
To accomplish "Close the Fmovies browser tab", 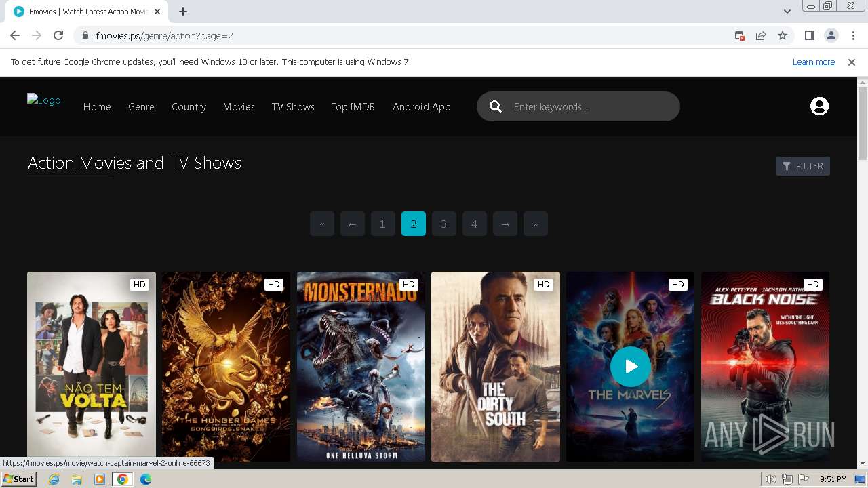I will click(x=157, y=12).
